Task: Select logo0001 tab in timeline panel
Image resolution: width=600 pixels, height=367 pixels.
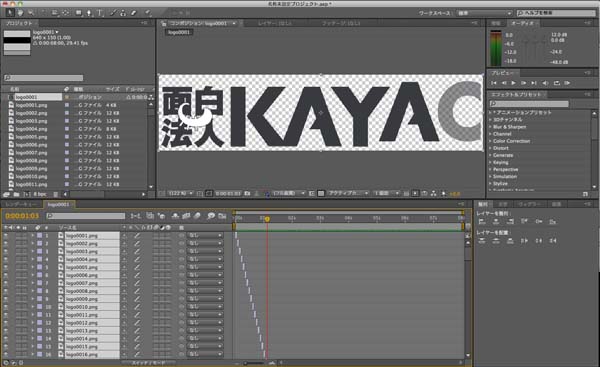Action: pyautogui.click(x=59, y=205)
